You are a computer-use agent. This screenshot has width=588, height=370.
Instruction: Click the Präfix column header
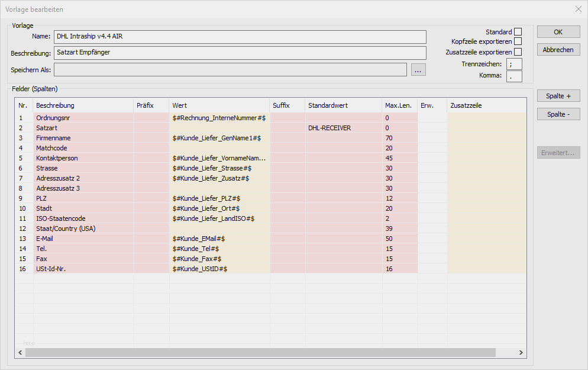(x=151, y=105)
